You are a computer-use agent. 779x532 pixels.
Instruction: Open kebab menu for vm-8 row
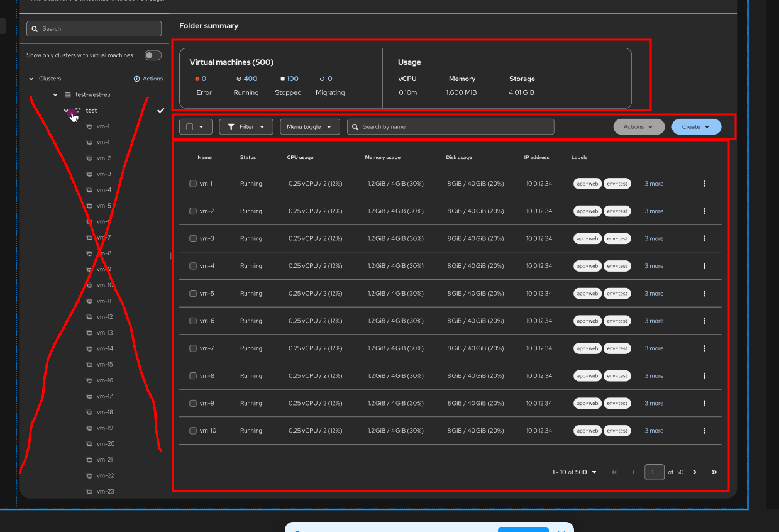(x=704, y=376)
